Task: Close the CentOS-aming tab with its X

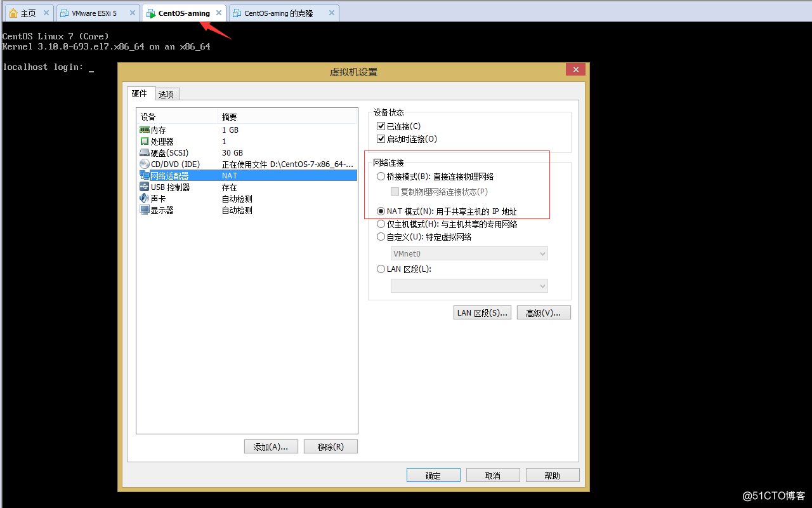Action: pyautogui.click(x=219, y=13)
